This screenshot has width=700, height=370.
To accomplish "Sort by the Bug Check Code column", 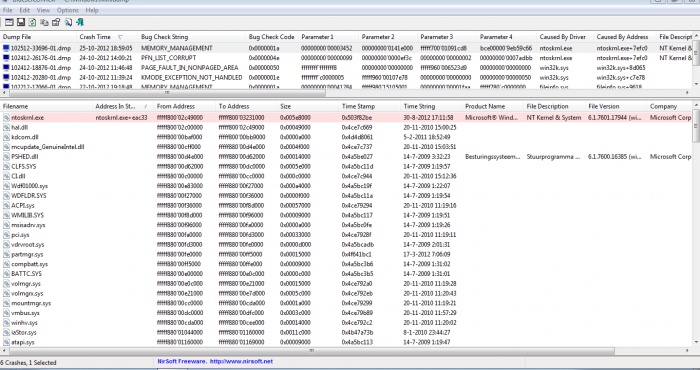I will (x=272, y=37).
